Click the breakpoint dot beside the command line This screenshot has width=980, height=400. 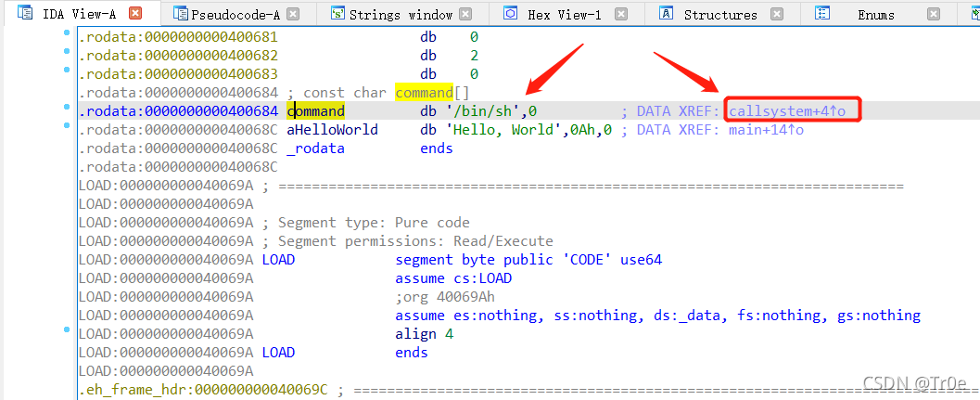[67, 107]
